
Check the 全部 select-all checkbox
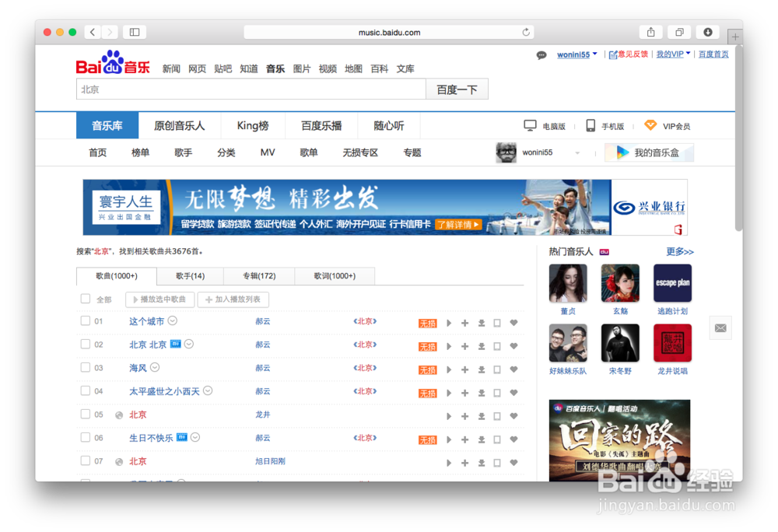86,299
